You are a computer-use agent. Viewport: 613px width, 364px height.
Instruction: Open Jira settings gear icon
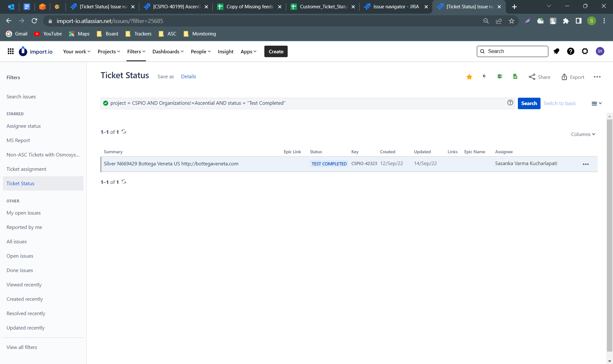click(585, 51)
